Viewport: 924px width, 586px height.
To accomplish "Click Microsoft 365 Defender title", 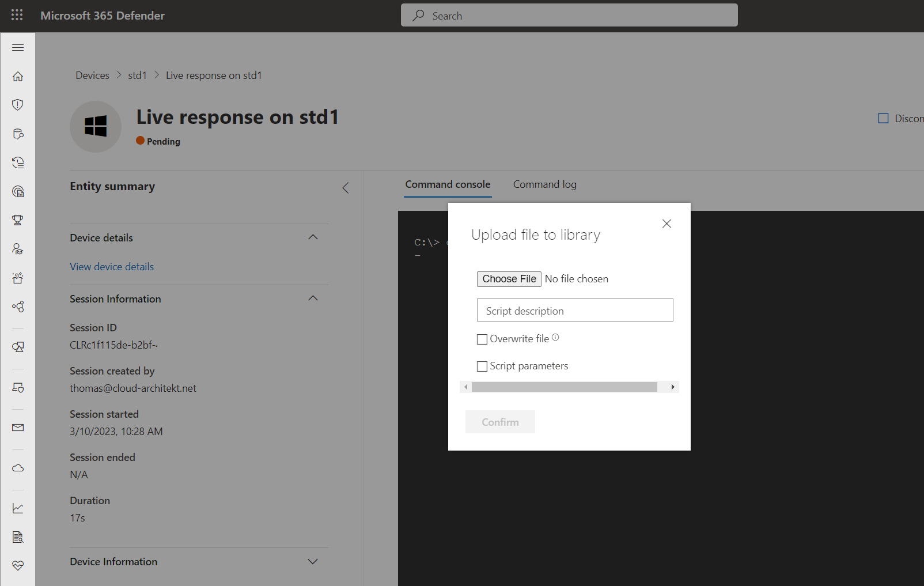I will pos(103,16).
